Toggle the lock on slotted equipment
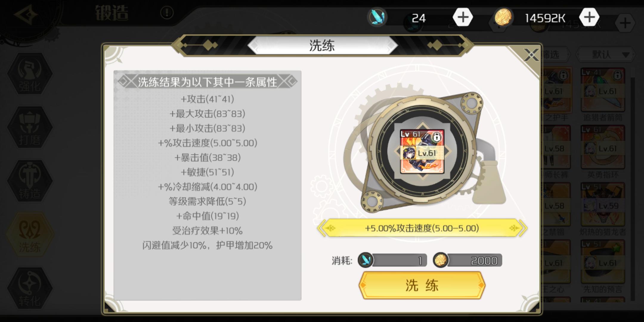Screen dimensions: 644x322 pos(437,137)
